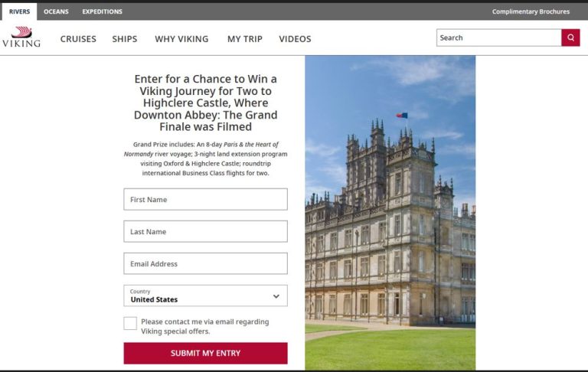The height and width of the screenshot is (372, 588).
Task: Click the Submit My Entry button
Action: (x=205, y=354)
